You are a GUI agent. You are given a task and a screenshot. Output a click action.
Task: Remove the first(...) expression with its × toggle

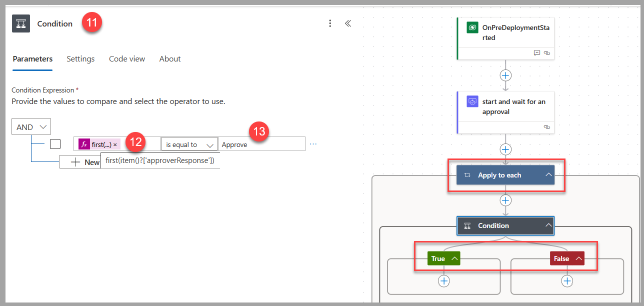(x=115, y=143)
